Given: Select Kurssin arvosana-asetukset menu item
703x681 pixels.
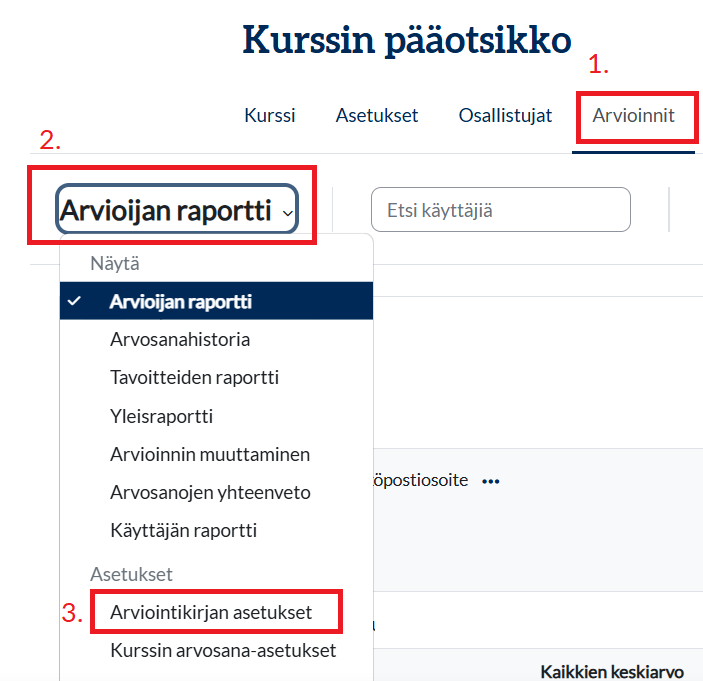Looking at the screenshot, I should (223, 650).
